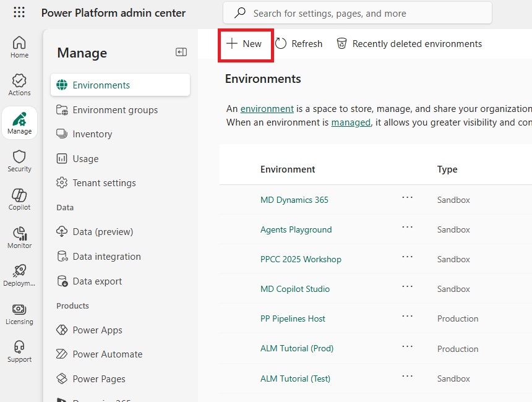The height and width of the screenshot is (402, 532).
Task: Sort by the Environment column header
Action: [x=288, y=169]
